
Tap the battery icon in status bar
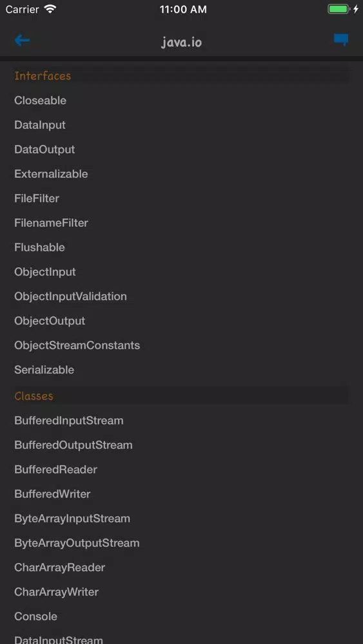[338, 9]
